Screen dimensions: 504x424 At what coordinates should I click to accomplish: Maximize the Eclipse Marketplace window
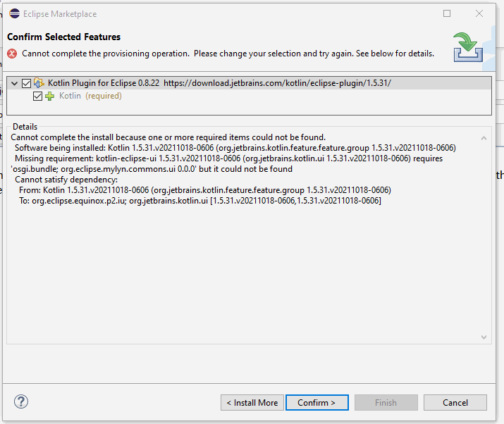point(447,13)
